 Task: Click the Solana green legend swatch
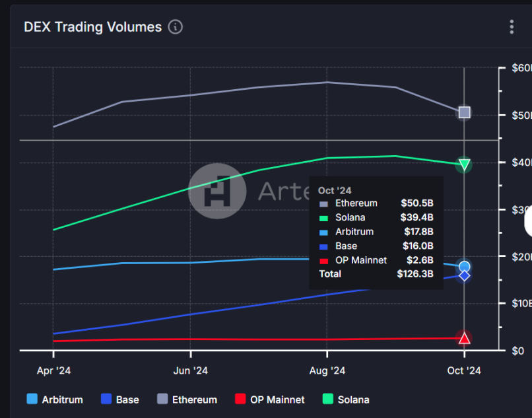click(x=327, y=400)
